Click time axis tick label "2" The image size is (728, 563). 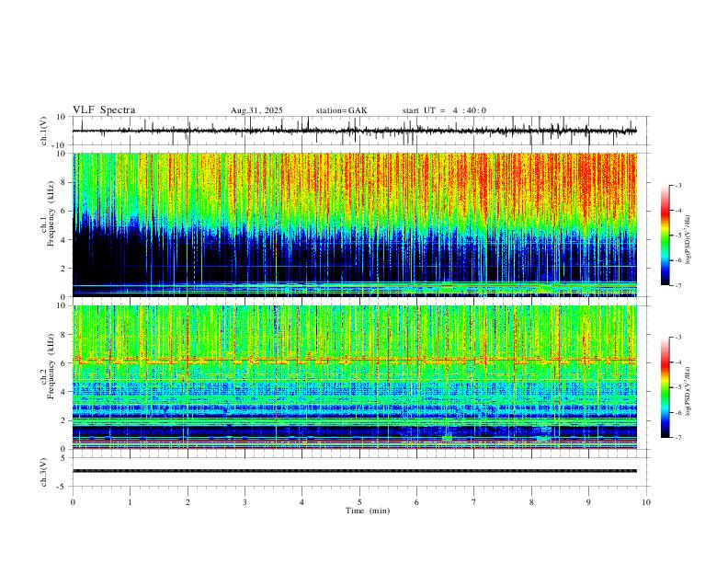click(188, 502)
